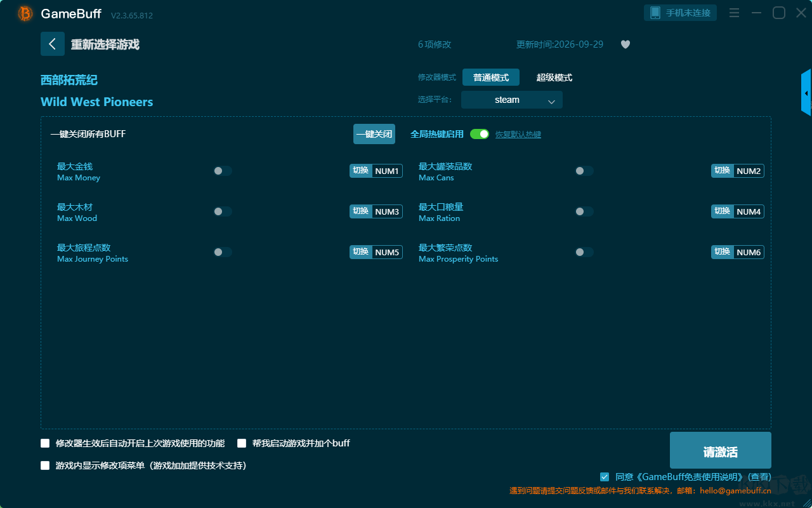Viewport: 812px width, 508px height.
Task: Click the 手机未连接 label
Action: (688, 13)
